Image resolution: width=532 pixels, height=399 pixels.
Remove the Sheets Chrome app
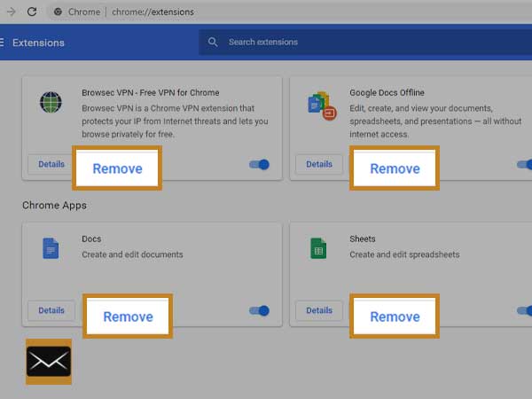[x=395, y=317]
